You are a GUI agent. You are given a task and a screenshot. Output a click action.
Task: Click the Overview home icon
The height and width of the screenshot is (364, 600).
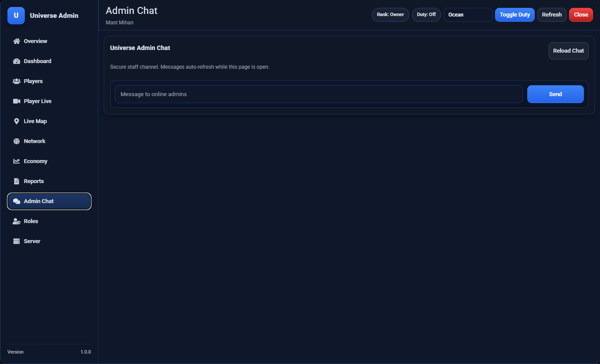click(x=17, y=41)
